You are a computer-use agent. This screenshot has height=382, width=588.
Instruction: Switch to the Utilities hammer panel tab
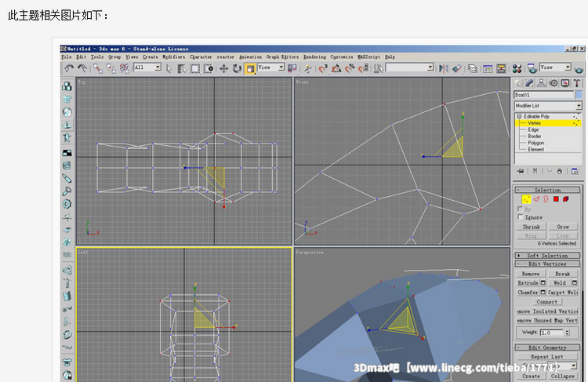click(x=577, y=83)
